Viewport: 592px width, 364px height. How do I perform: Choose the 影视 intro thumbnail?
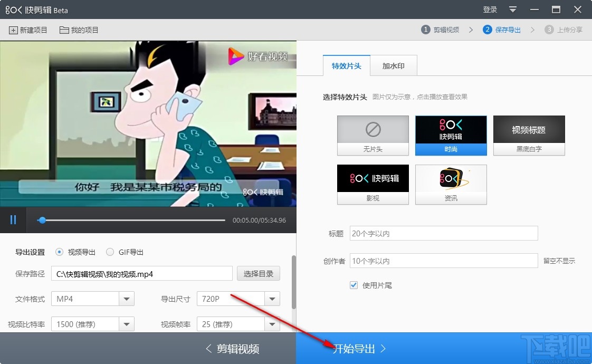point(373,184)
